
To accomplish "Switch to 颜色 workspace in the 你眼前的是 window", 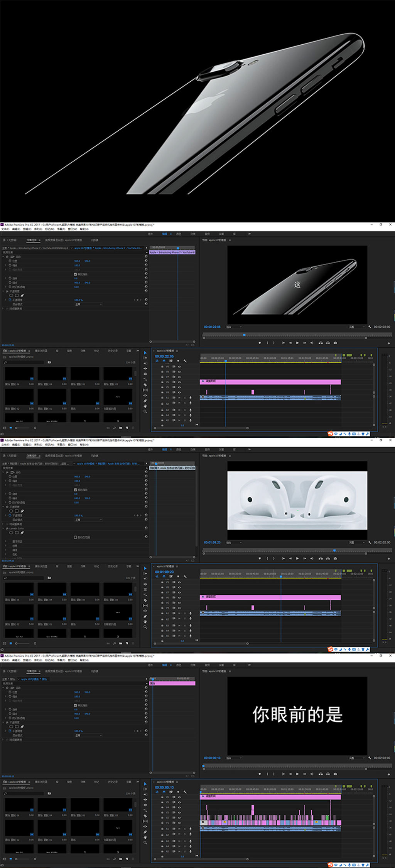I will coord(179,665).
